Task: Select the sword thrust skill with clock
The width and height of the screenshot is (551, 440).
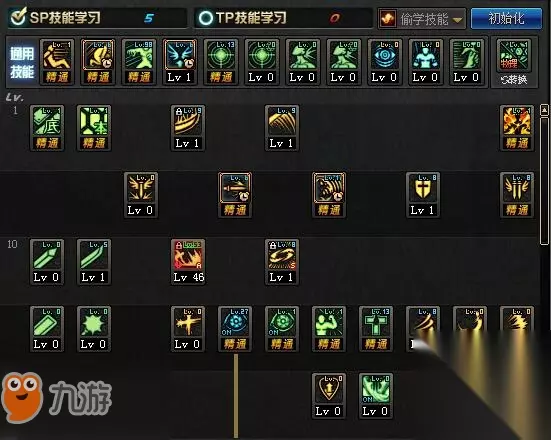Action: 235,195
